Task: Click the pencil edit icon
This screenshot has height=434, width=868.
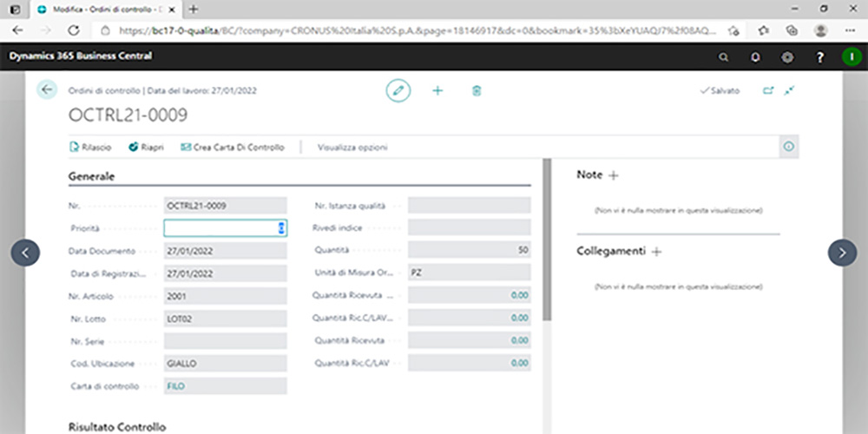Action: 398,90
